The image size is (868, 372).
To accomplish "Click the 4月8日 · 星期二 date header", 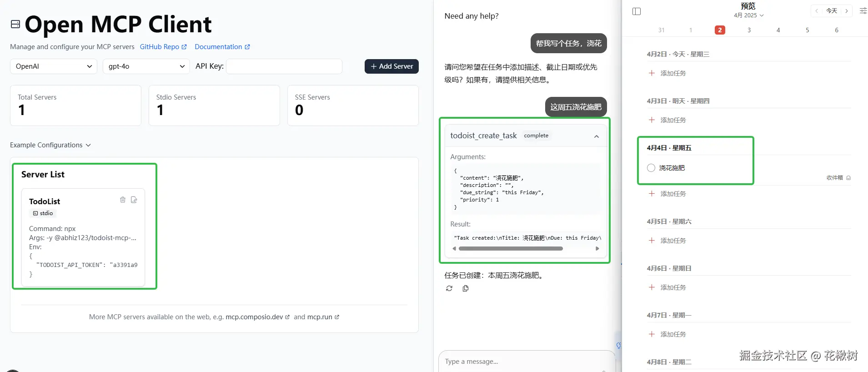I will [669, 362].
